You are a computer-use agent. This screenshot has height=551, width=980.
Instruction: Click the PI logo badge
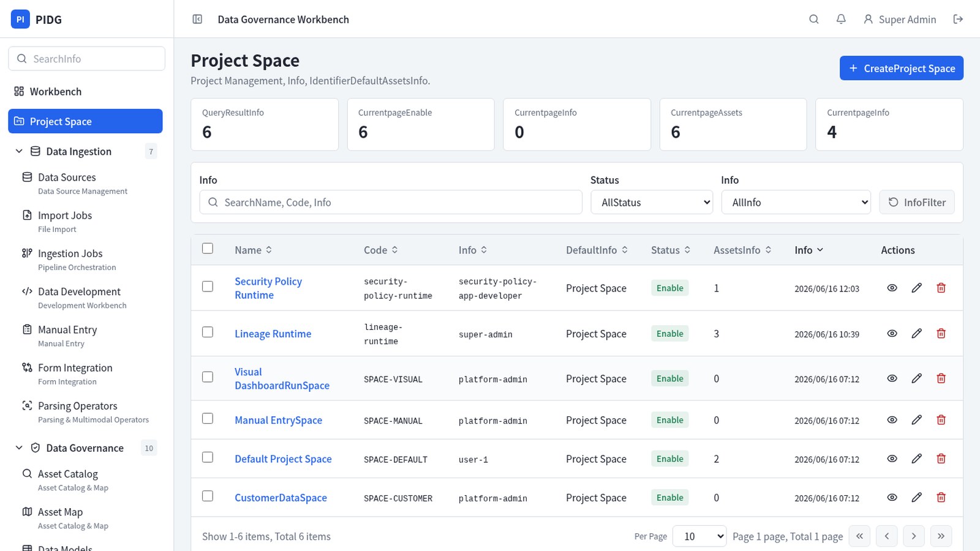pyautogui.click(x=20, y=19)
